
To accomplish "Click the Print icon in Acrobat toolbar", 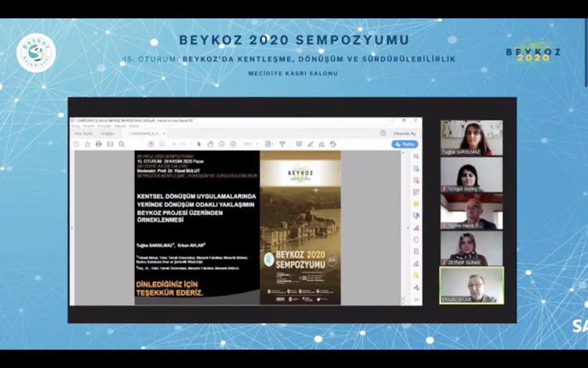I will (99, 144).
